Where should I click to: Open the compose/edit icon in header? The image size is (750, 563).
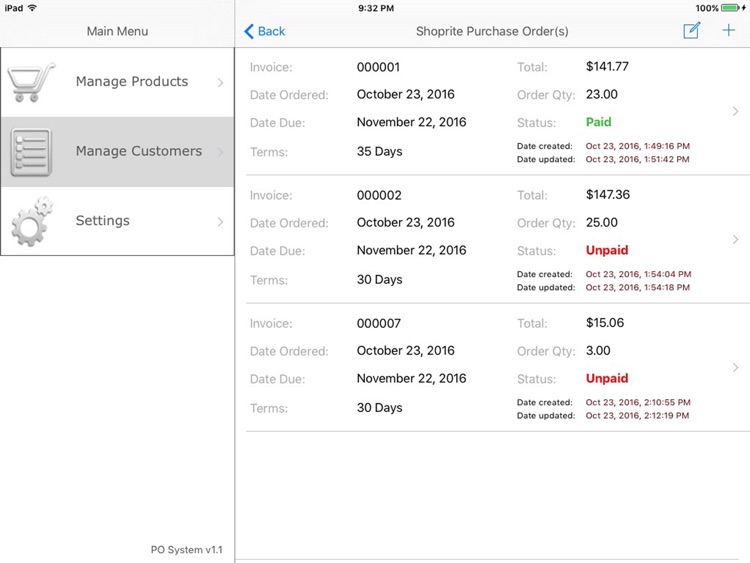coord(692,31)
